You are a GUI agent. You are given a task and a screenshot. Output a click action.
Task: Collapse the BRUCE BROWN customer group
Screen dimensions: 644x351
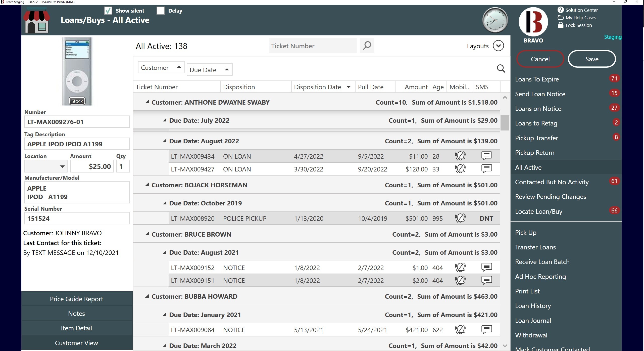(x=147, y=234)
